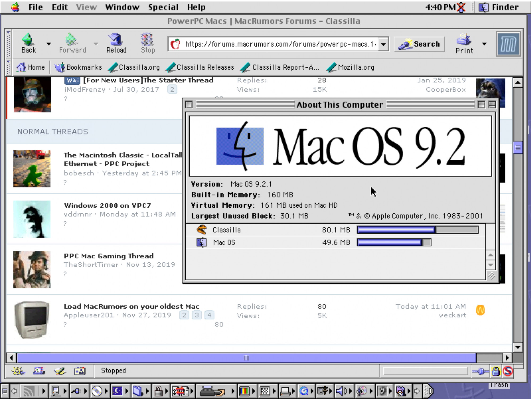532x399 pixels.
Task: Open the Edit menu
Action: click(60, 7)
